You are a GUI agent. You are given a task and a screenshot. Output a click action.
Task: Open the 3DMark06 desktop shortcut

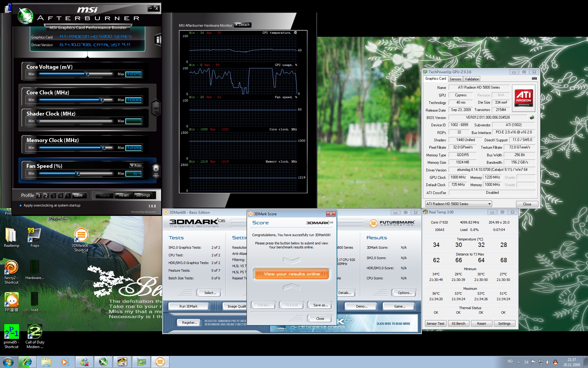(81, 240)
